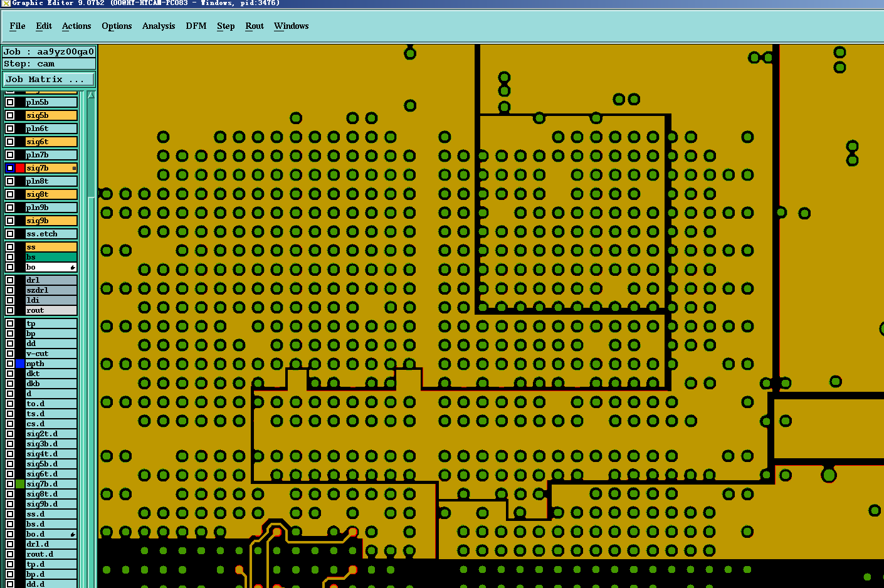
Task: Select the sig5b.d layer name
Action: 51,464
